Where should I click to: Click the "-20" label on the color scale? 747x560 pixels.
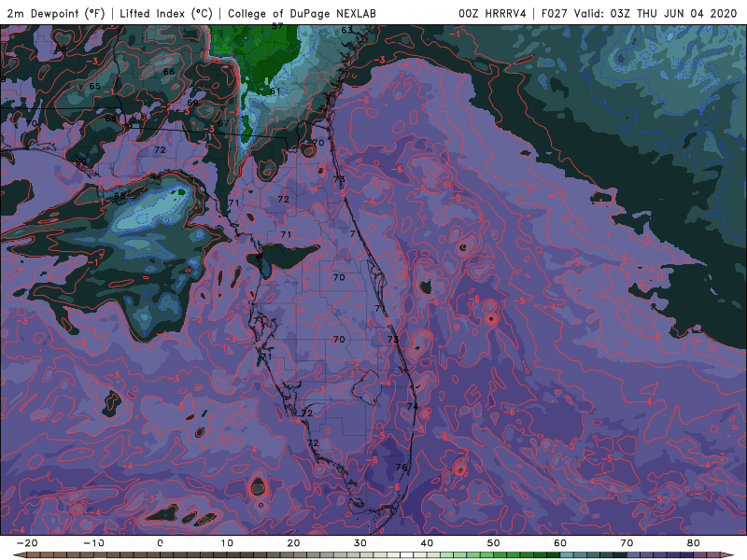[27, 543]
